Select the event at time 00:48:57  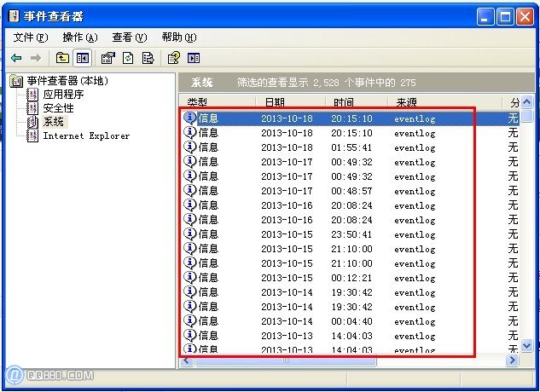tap(349, 191)
